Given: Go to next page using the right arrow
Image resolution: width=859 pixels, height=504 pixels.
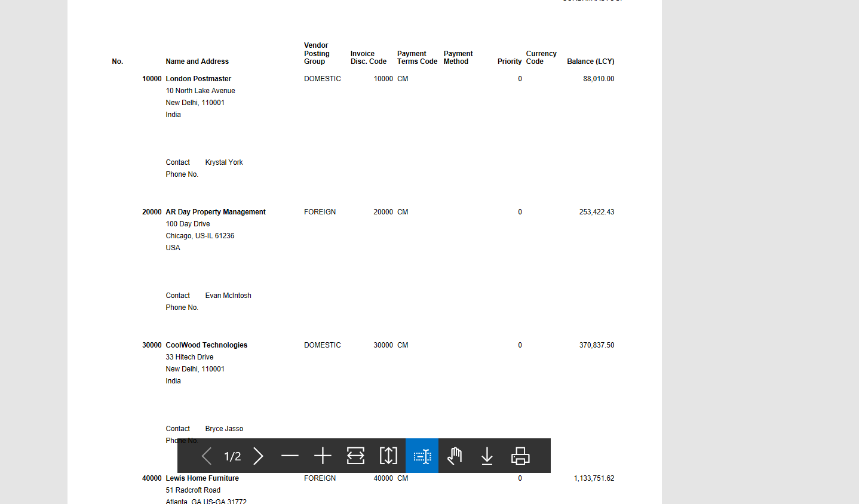Looking at the screenshot, I should click(258, 456).
